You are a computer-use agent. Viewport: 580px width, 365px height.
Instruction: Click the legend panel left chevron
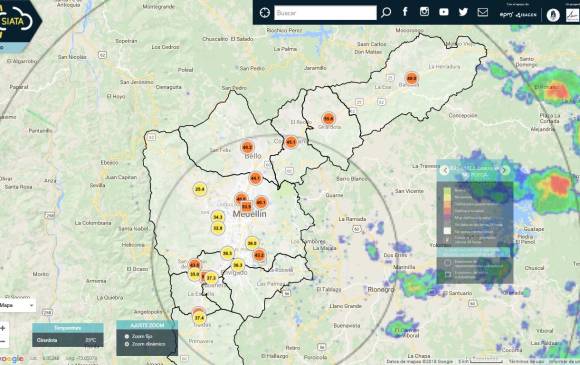coord(445,170)
